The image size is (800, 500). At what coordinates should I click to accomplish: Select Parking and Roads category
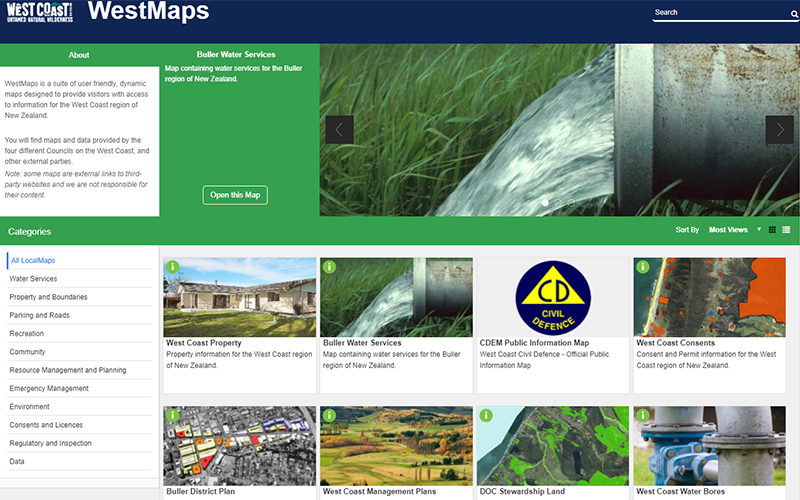79,315
